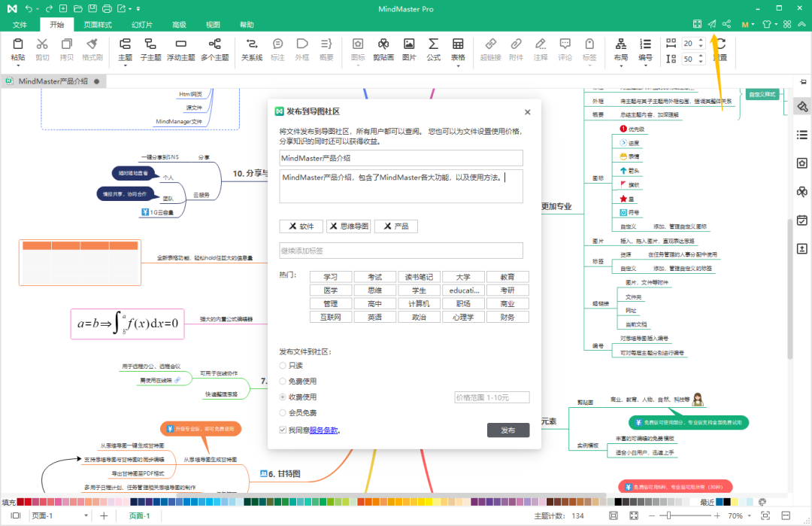Open the outline list icon in right sidebar

click(801, 135)
